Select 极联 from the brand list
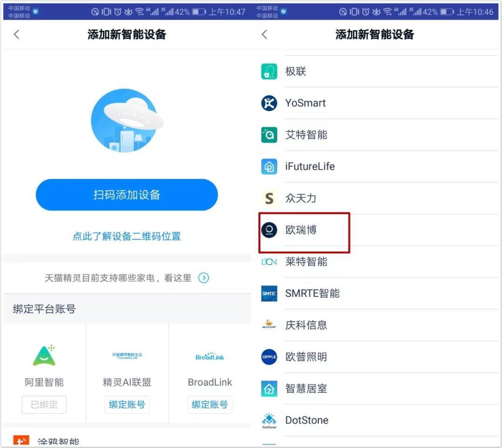Image resolution: width=502 pixels, height=448 pixels. 296,72
